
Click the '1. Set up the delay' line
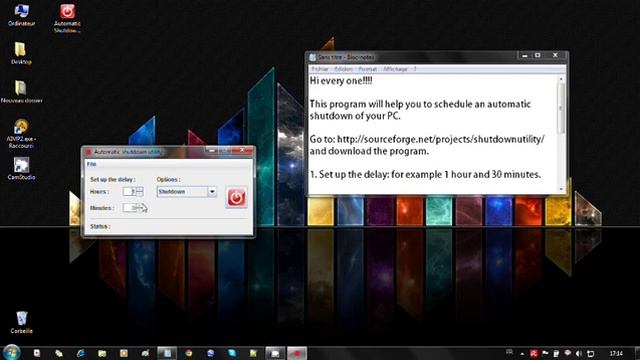pyautogui.click(x=425, y=174)
